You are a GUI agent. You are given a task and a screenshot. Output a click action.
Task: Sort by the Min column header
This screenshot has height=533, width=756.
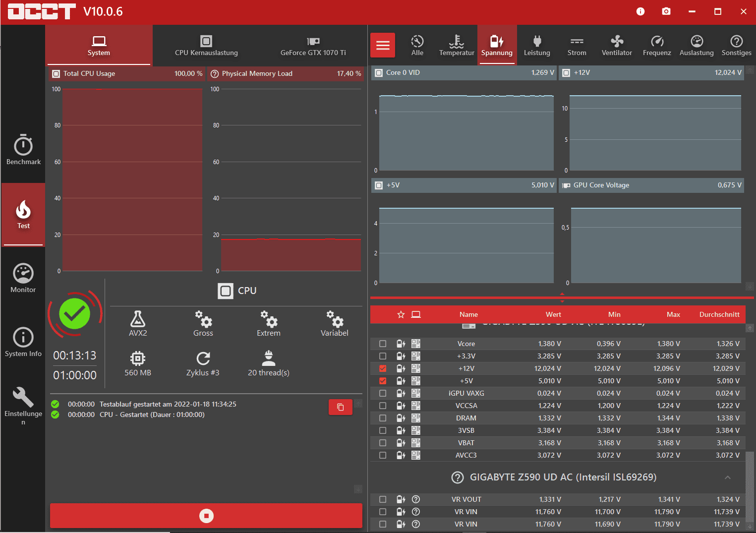[614, 314]
